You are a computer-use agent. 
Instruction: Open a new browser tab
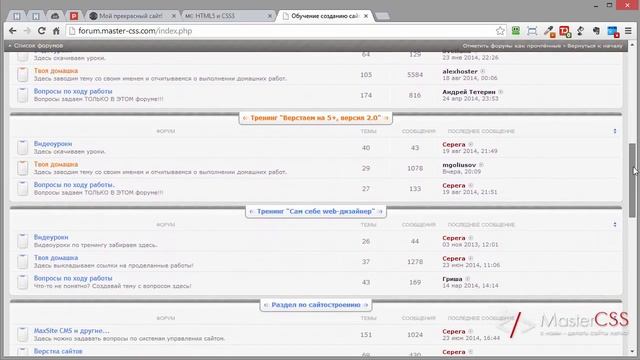(382, 16)
